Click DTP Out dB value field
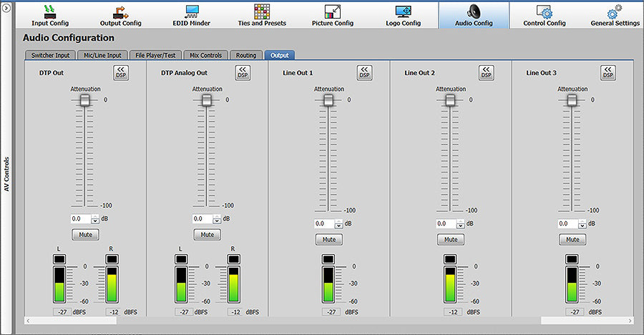Image resolution: width=644 pixels, height=335 pixels. point(81,219)
